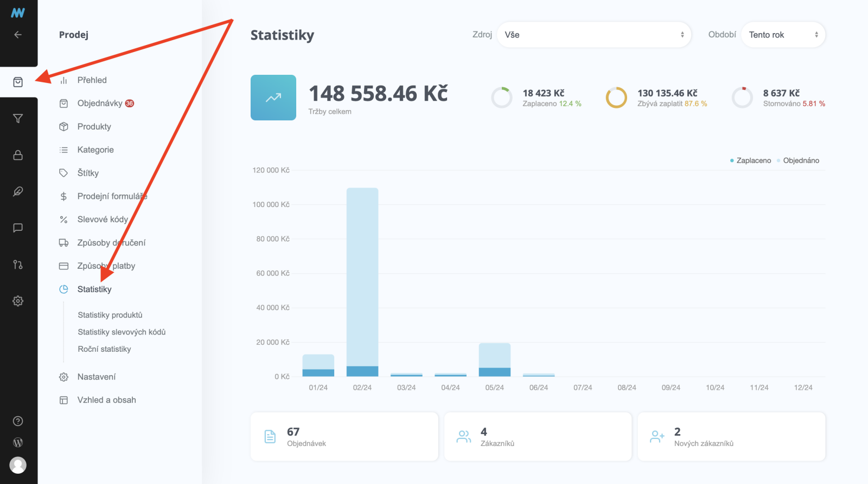
Task: Open the user profile avatar
Action: (x=18, y=465)
